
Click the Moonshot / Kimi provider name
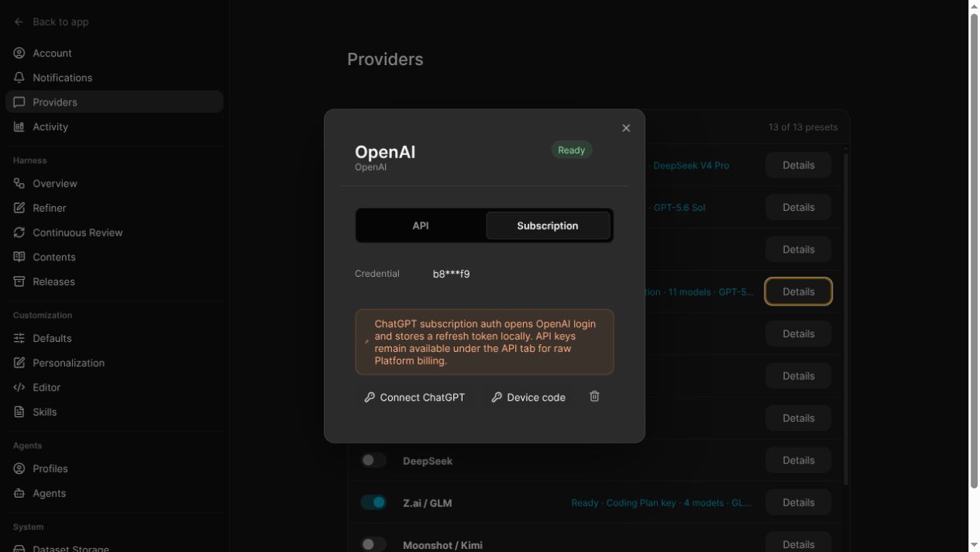(442, 545)
